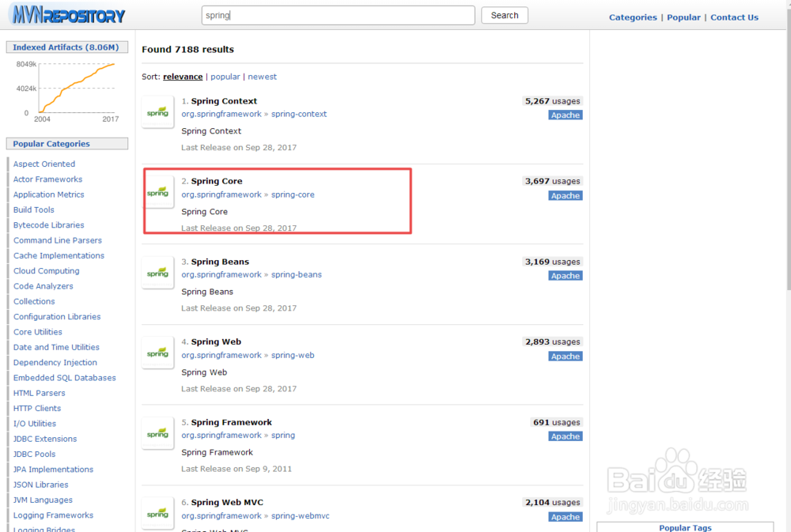Image resolution: width=791 pixels, height=532 pixels.
Task: Click 3,697 usages for Spring Core
Action: [552, 181]
